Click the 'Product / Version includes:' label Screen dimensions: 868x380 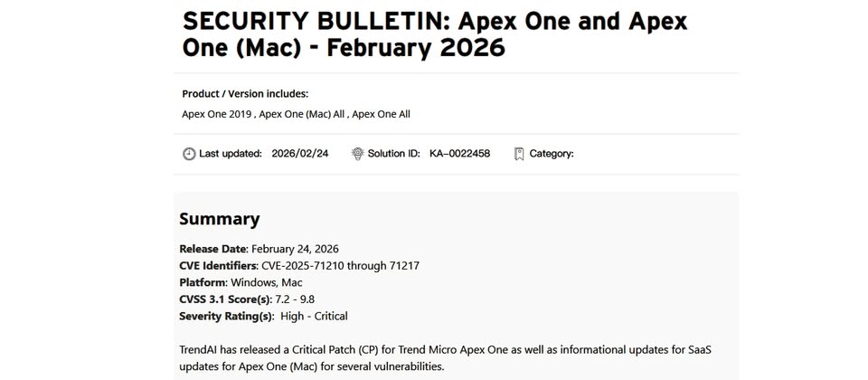[x=245, y=93]
